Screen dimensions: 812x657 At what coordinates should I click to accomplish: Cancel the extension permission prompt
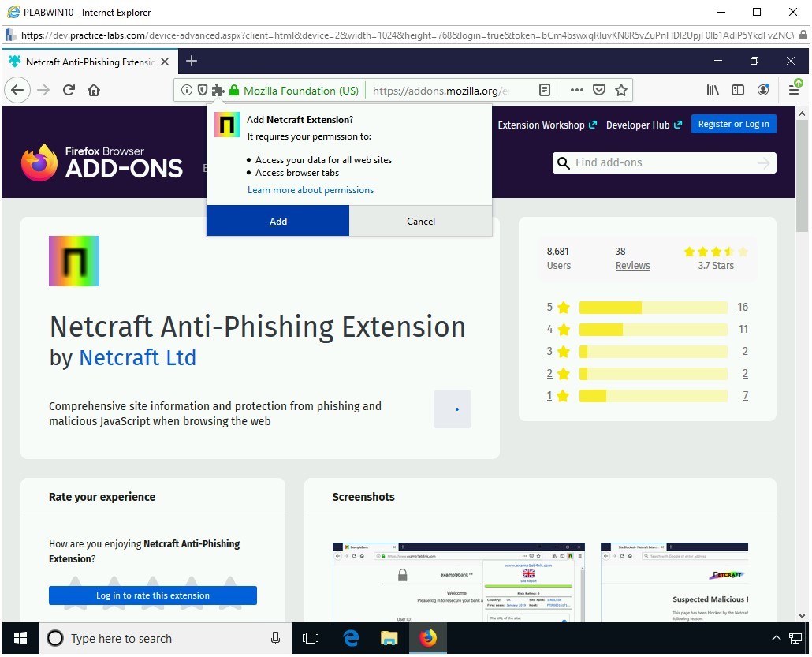tap(420, 222)
